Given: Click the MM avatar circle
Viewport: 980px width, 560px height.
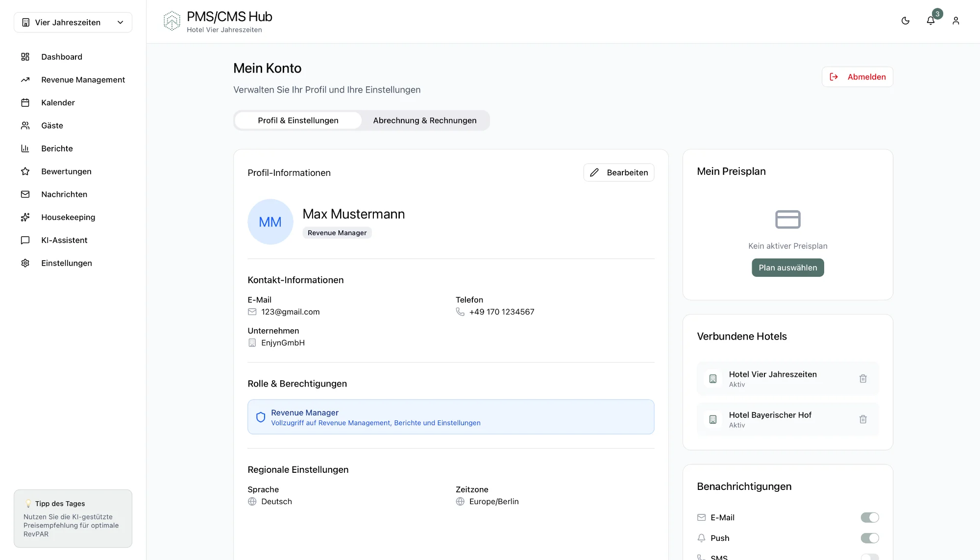Looking at the screenshot, I should (x=270, y=222).
